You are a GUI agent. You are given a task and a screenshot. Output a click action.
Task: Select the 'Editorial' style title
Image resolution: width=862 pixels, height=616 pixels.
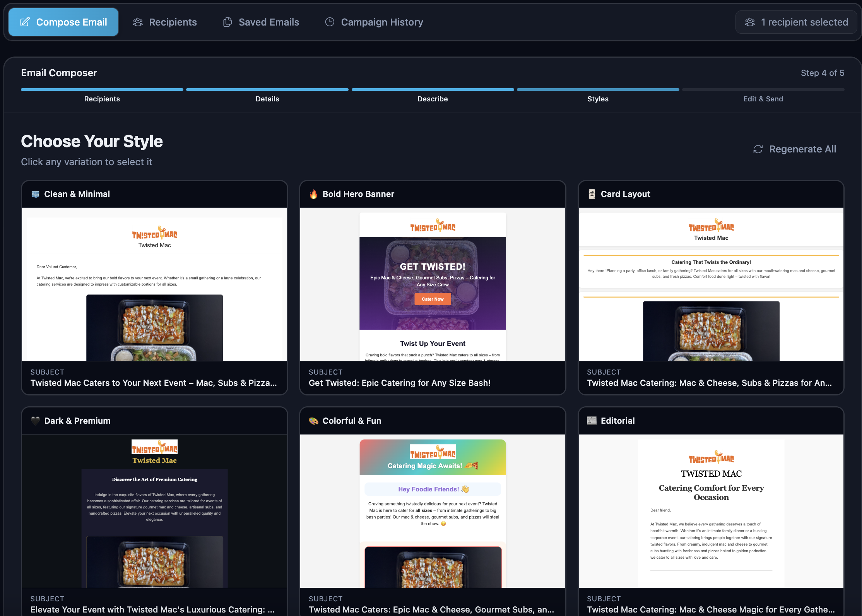[x=617, y=421]
